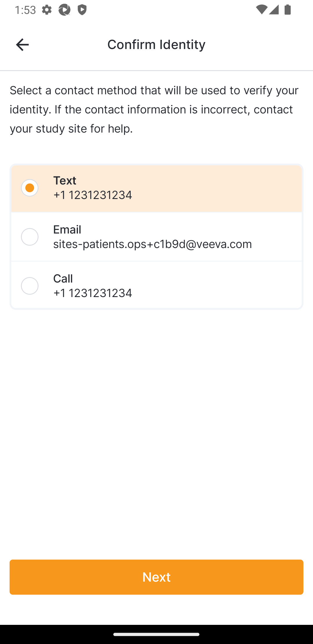This screenshot has height=644, width=313.
Task: Tap the phone number under Call
Action: click(93, 293)
